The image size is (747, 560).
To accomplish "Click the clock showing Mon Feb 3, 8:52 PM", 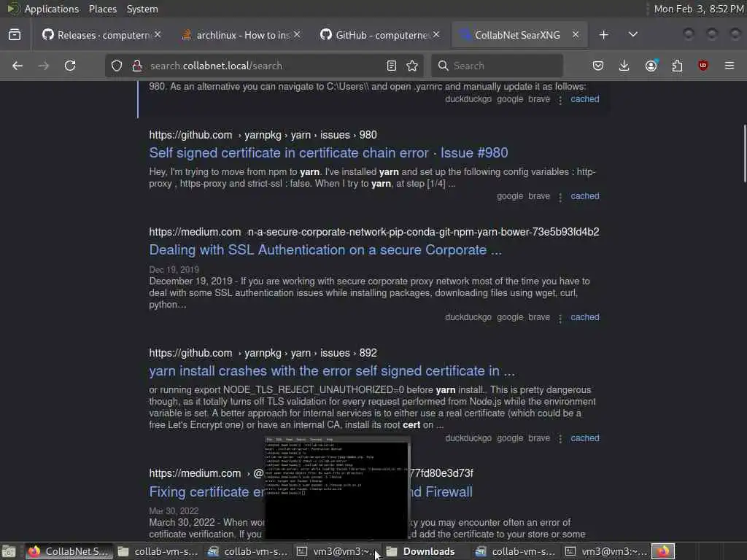I will coord(699,9).
